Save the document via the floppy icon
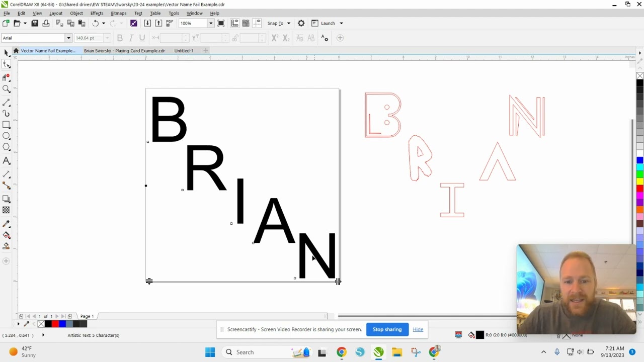Image resolution: width=644 pixels, height=362 pixels. pyautogui.click(x=35, y=23)
